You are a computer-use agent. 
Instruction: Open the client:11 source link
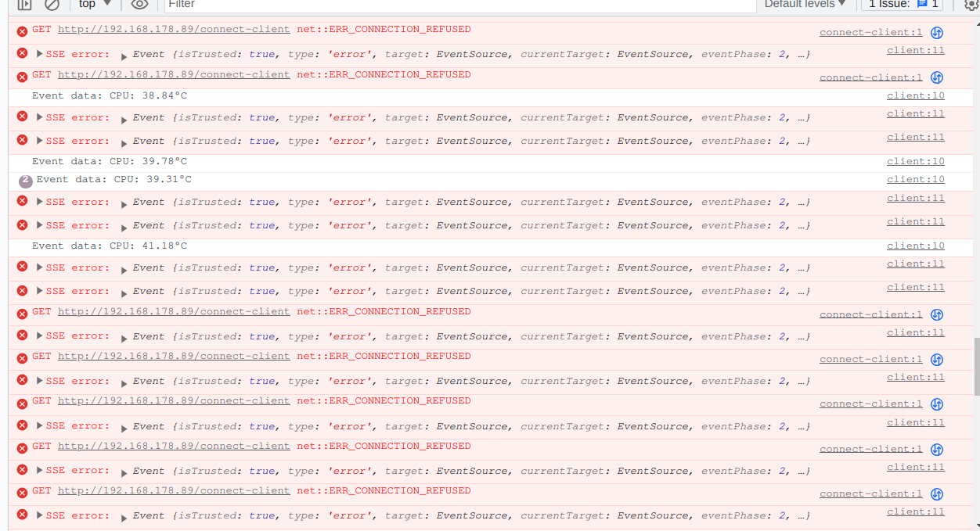(914, 49)
